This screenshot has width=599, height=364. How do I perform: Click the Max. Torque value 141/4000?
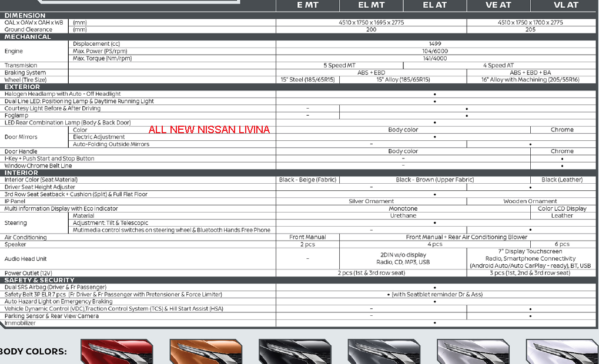click(x=435, y=58)
